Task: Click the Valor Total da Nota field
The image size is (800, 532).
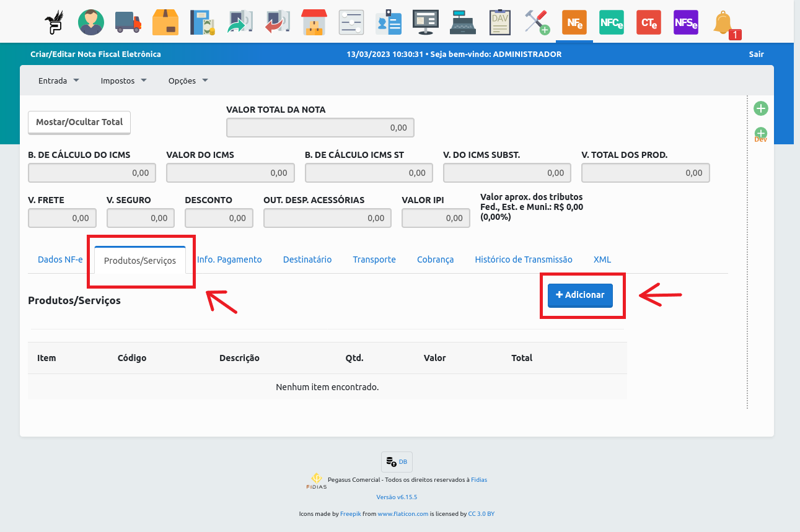Action: pos(320,128)
